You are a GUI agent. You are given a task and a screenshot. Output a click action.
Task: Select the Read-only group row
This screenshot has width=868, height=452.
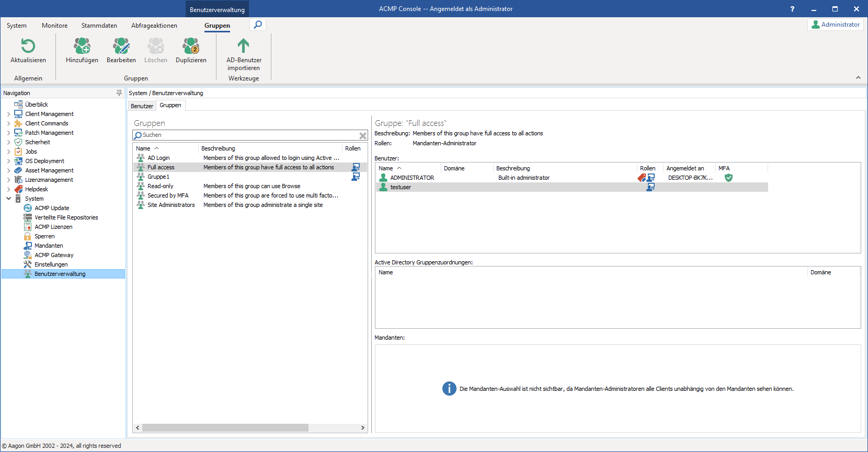[161, 186]
